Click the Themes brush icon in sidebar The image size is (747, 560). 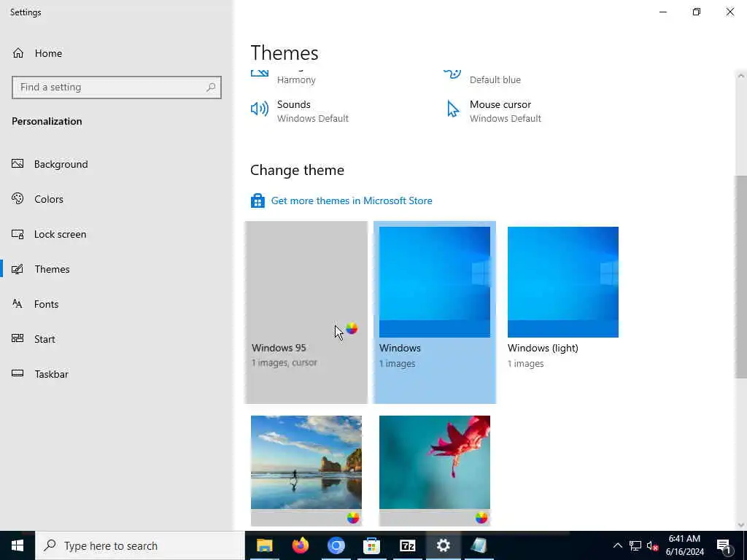pos(18,269)
